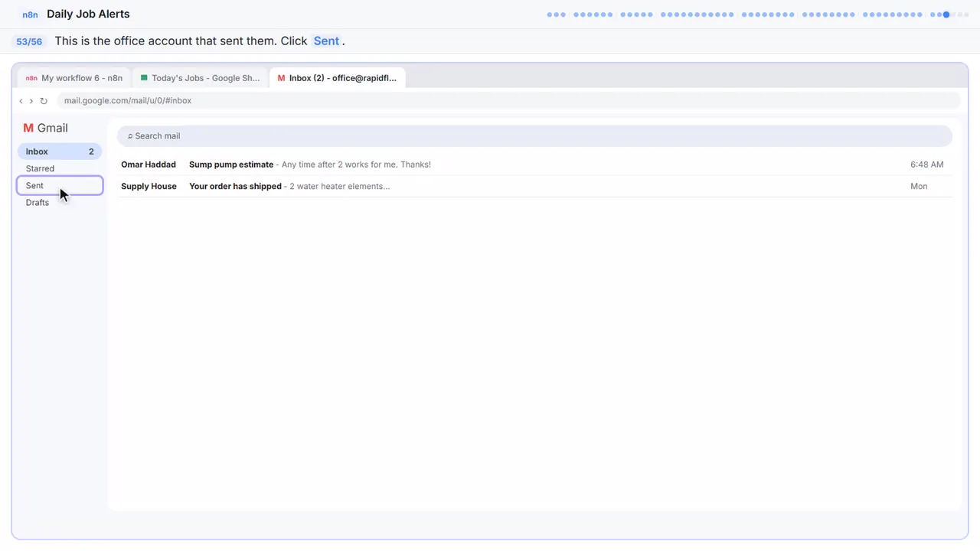The height and width of the screenshot is (551, 980).
Task: Go back using the browser back arrow
Action: coord(21,101)
